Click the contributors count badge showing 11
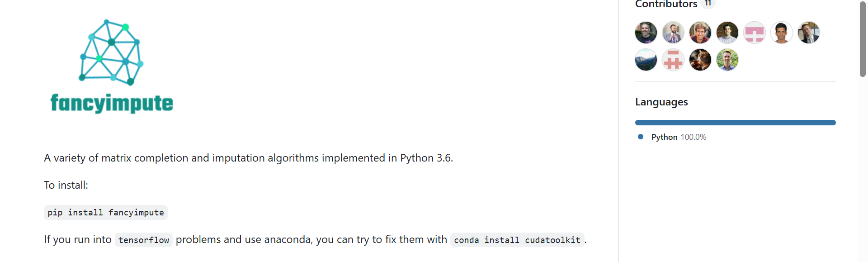The image size is (868, 262). click(708, 4)
